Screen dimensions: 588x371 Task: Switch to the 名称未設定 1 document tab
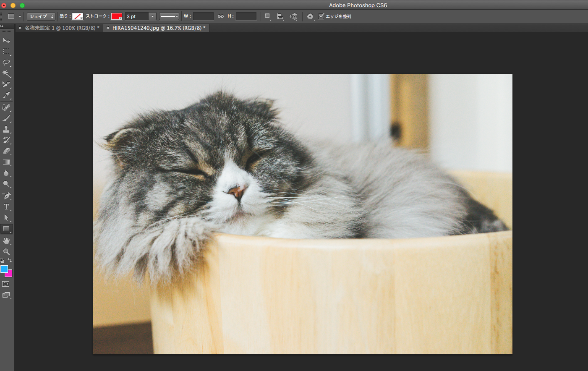[x=62, y=28]
